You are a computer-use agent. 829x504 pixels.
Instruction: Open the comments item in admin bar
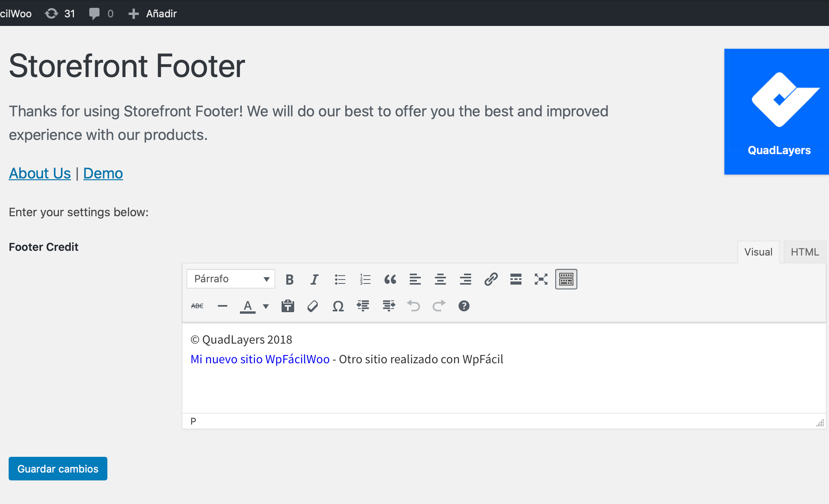[101, 14]
